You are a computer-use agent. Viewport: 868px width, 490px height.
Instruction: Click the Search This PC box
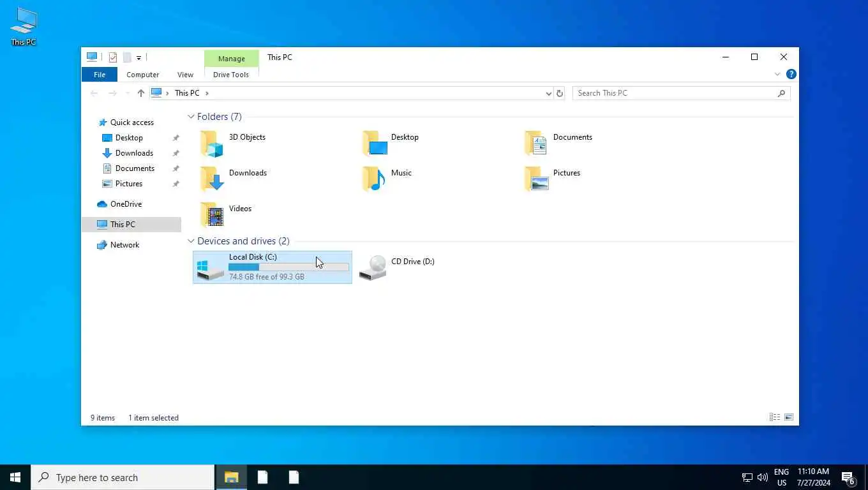pyautogui.click(x=681, y=93)
